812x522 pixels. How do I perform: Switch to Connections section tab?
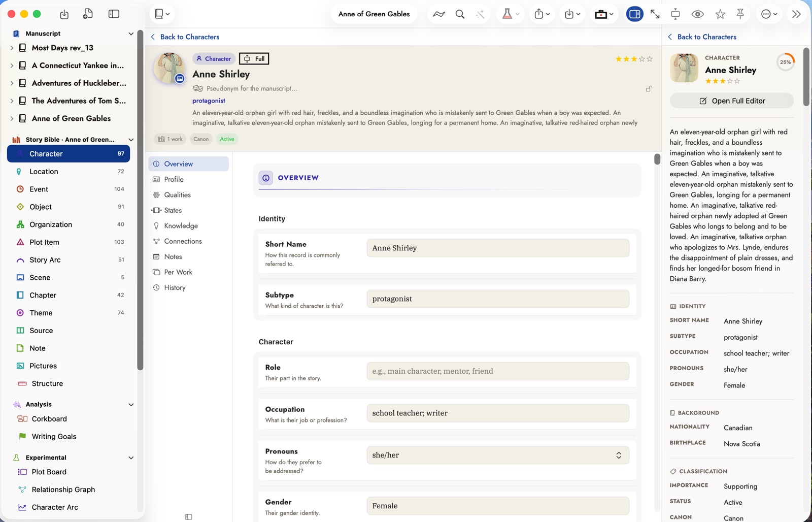189,241
